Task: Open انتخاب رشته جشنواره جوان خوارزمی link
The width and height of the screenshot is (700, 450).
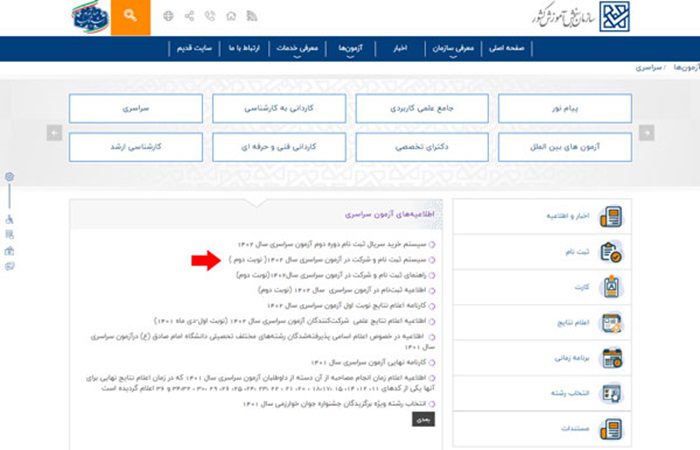Action: tap(335, 404)
